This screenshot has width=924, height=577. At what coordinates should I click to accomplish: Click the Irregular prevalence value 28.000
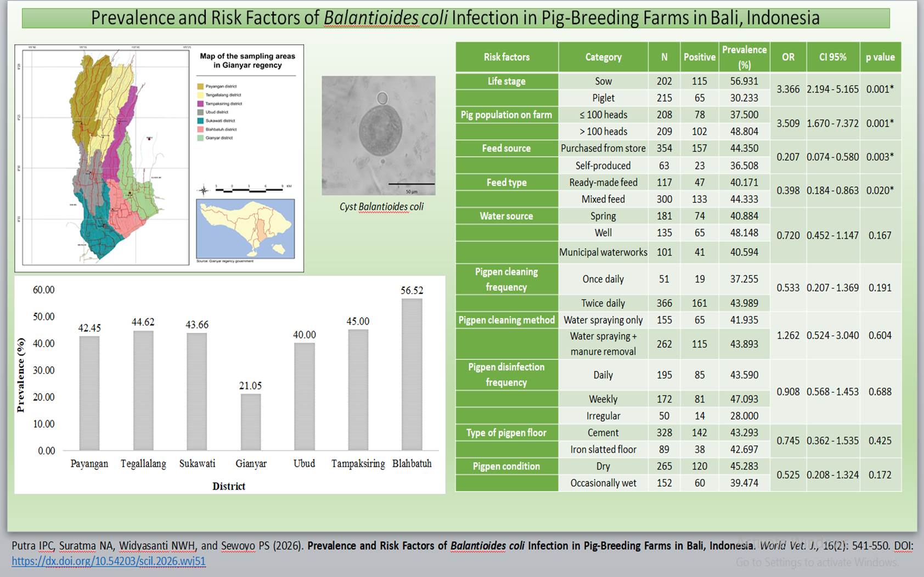744,416
